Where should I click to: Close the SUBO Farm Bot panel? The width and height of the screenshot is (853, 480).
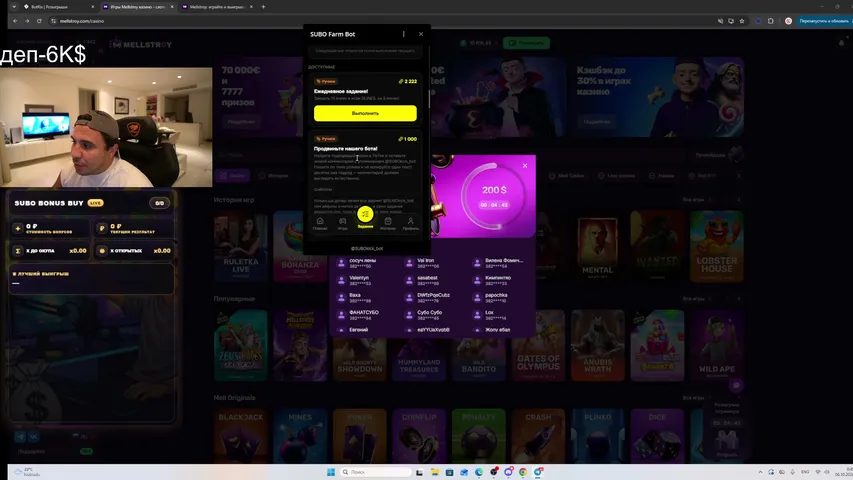click(x=421, y=34)
